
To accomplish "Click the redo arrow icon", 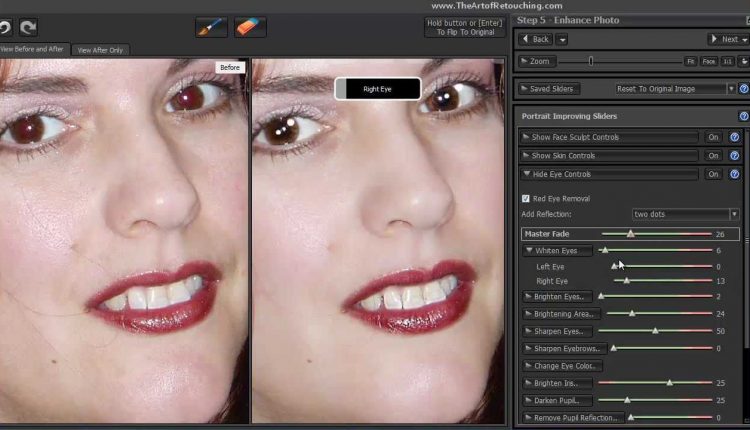I will 28,27.
